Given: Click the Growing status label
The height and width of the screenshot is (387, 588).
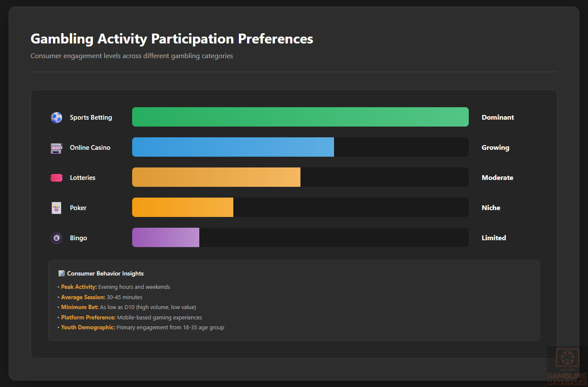Looking at the screenshot, I should click(495, 148).
